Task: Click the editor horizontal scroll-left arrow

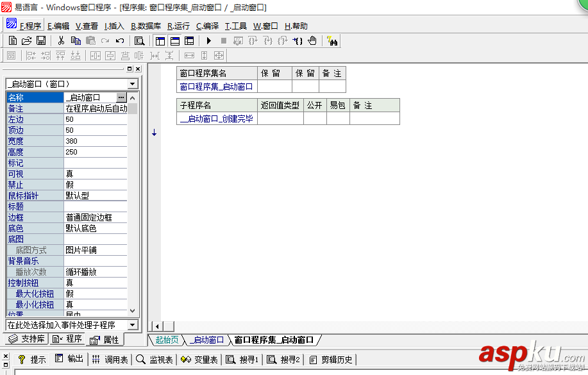Action: pos(157,326)
